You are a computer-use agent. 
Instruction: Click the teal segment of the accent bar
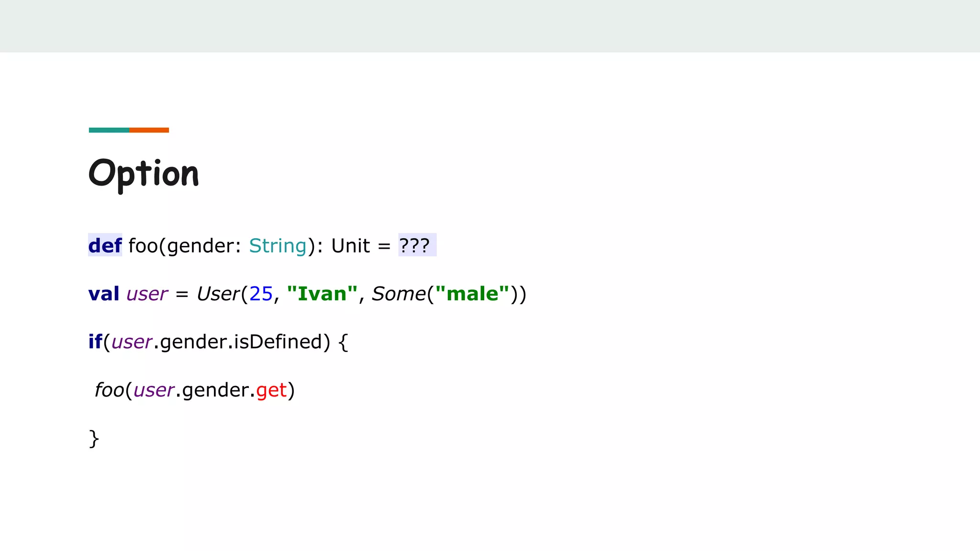[109, 130]
